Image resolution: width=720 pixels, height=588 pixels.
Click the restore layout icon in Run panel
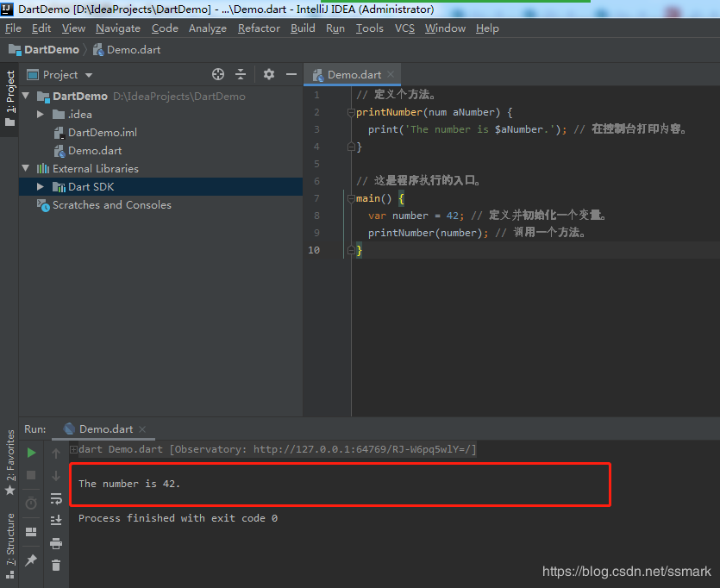tap(31, 532)
